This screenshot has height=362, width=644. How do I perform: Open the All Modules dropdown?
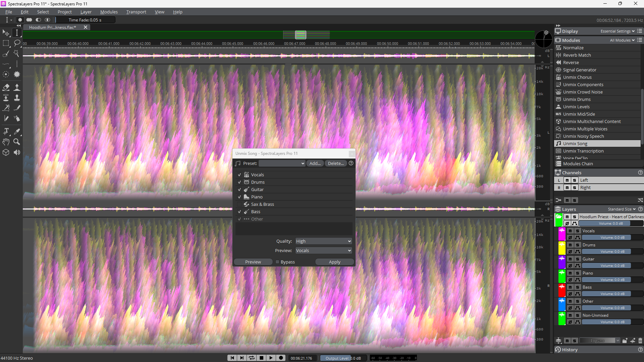622,40
